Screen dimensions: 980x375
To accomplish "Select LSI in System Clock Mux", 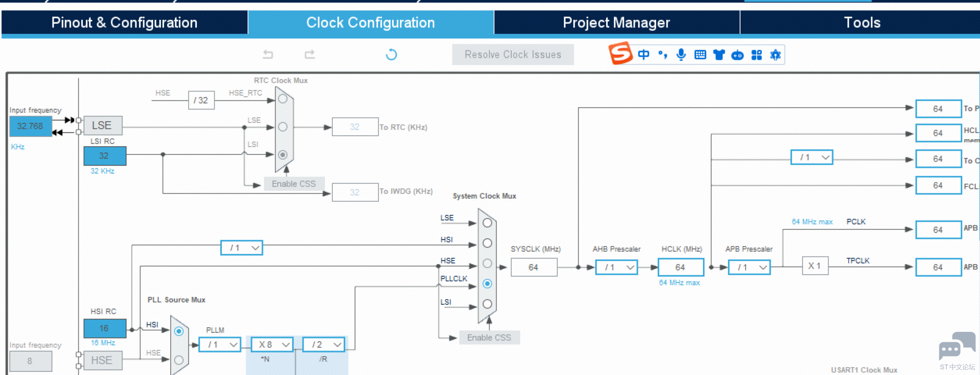I will tap(487, 304).
